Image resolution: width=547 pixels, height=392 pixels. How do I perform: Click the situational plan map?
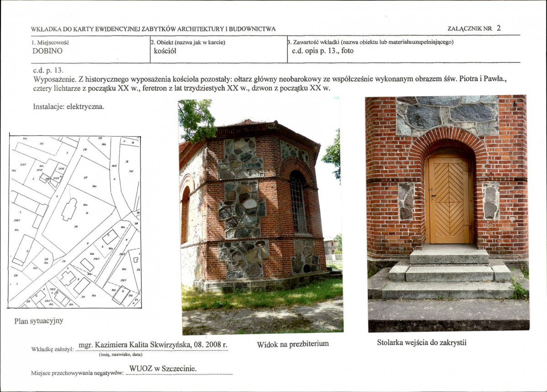pyautogui.click(x=74, y=221)
